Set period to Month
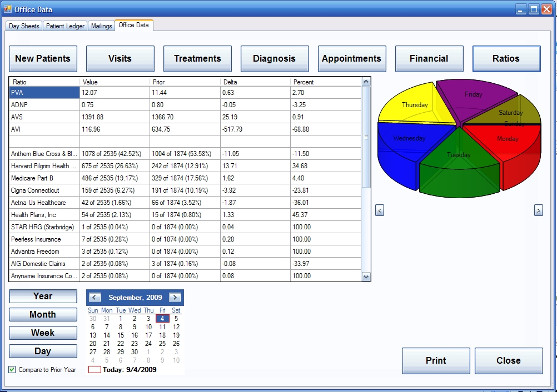The image size is (557, 392). (x=43, y=315)
